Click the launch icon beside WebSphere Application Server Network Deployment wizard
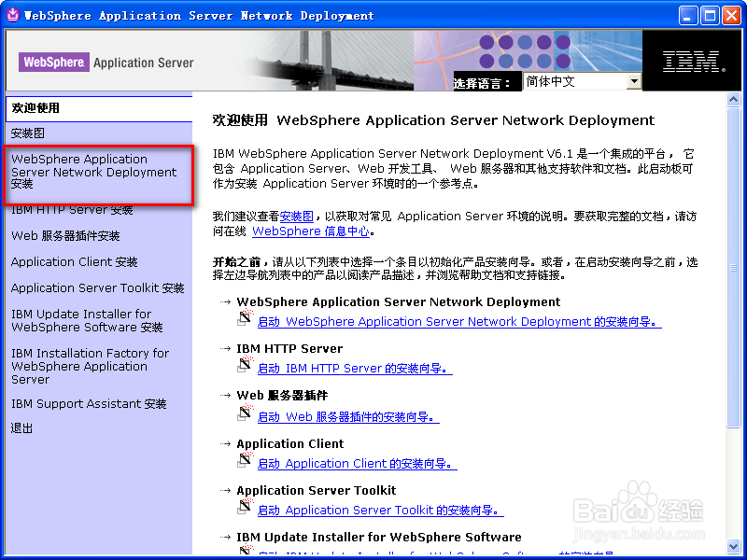Viewport: 747px width, 560px height. (x=246, y=317)
